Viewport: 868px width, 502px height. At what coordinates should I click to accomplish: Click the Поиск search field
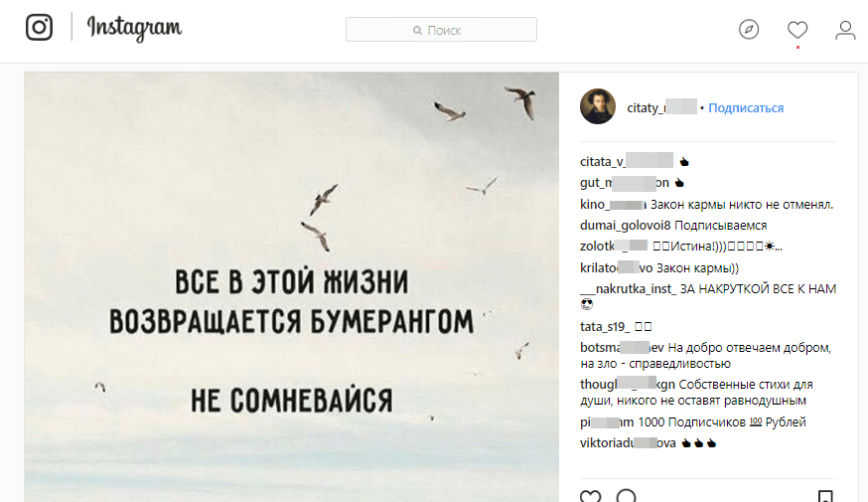coord(441,30)
